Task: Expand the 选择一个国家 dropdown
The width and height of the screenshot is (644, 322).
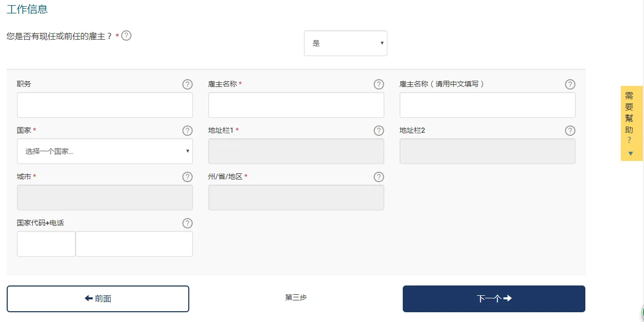Action: (105, 151)
